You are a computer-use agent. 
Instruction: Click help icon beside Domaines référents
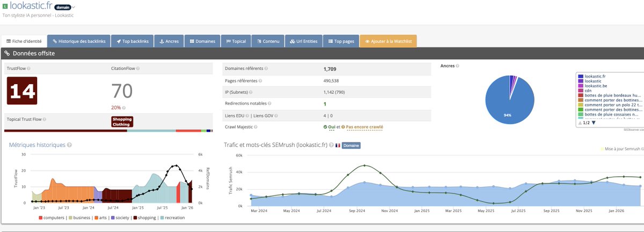point(267,69)
